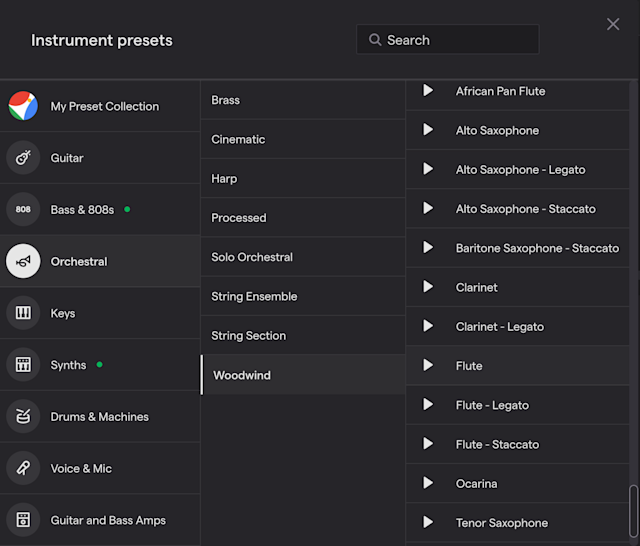Click the Guitar category icon
Image resolution: width=640 pixels, height=546 pixels.
(23, 158)
